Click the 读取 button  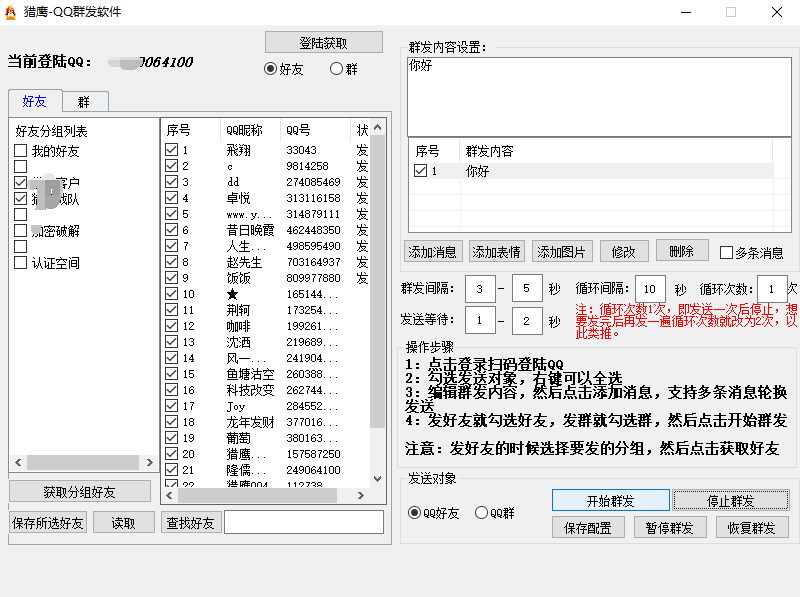point(124,523)
